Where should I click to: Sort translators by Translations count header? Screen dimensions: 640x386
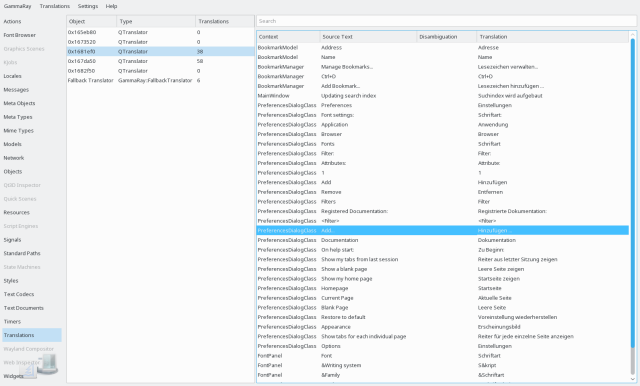[x=225, y=21]
